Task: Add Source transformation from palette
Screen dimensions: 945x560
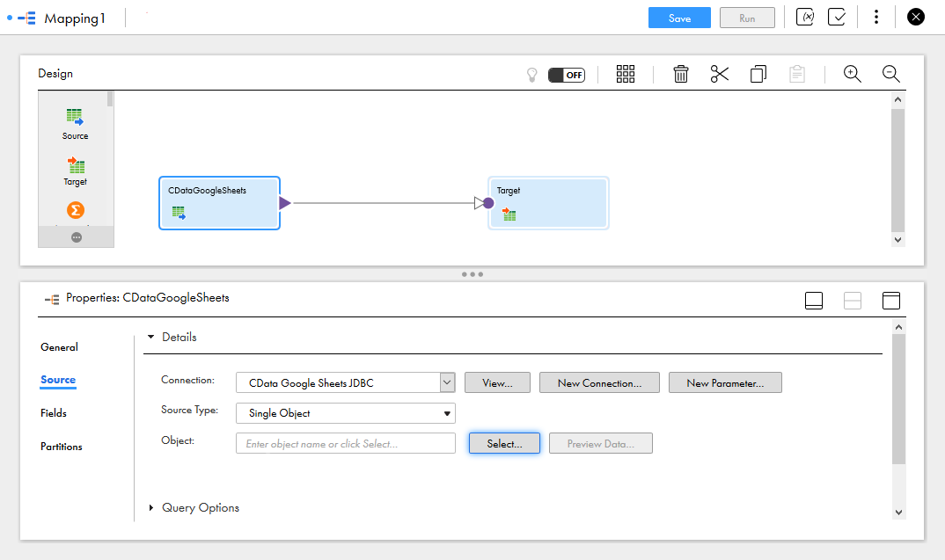Action: tap(76, 122)
